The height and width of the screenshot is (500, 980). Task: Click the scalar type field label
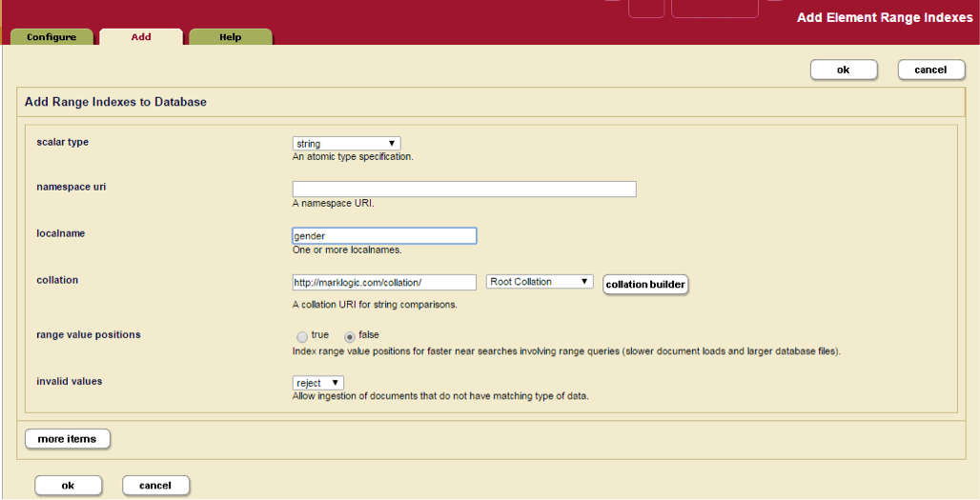pyautogui.click(x=62, y=142)
